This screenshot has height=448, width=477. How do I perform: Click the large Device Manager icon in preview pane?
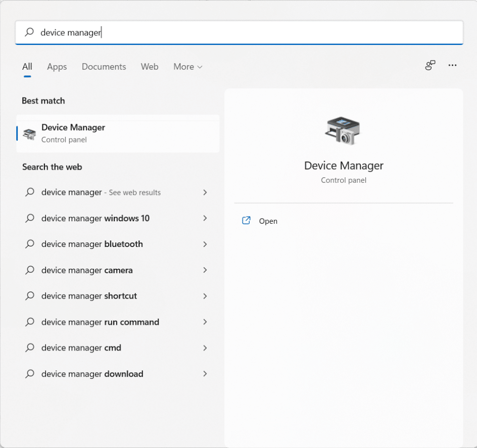[x=343, y=131]
